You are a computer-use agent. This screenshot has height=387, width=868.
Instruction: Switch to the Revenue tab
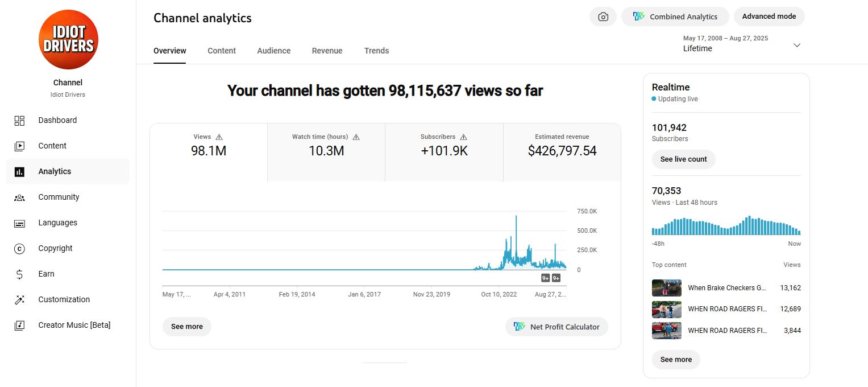point(327,51)
